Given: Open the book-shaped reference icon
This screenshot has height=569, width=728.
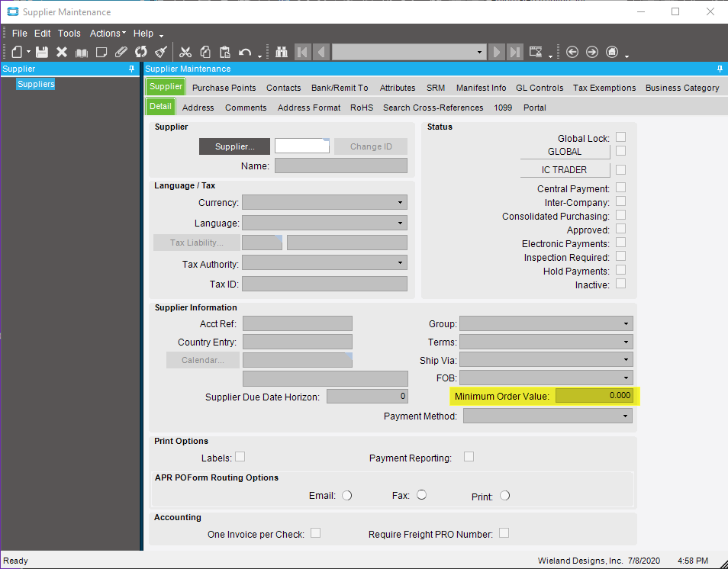Looking at the screenshot, I should [x=82, y=52].
